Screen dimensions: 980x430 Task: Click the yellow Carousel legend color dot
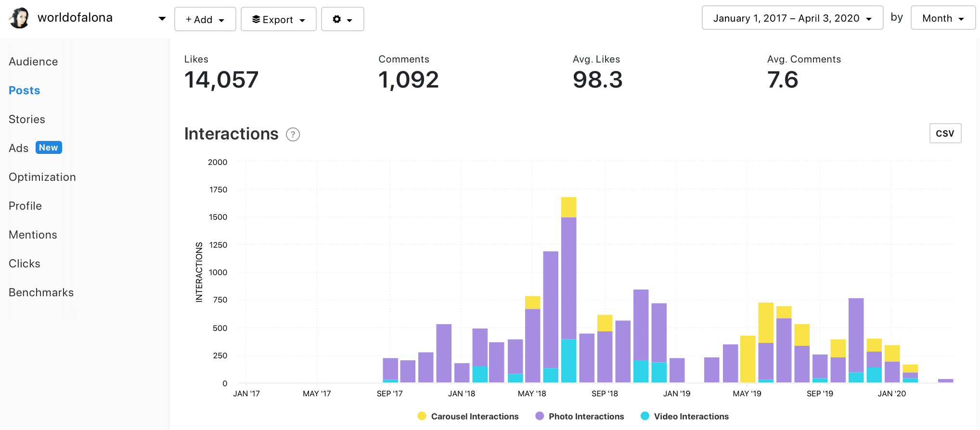click(422, 416)
